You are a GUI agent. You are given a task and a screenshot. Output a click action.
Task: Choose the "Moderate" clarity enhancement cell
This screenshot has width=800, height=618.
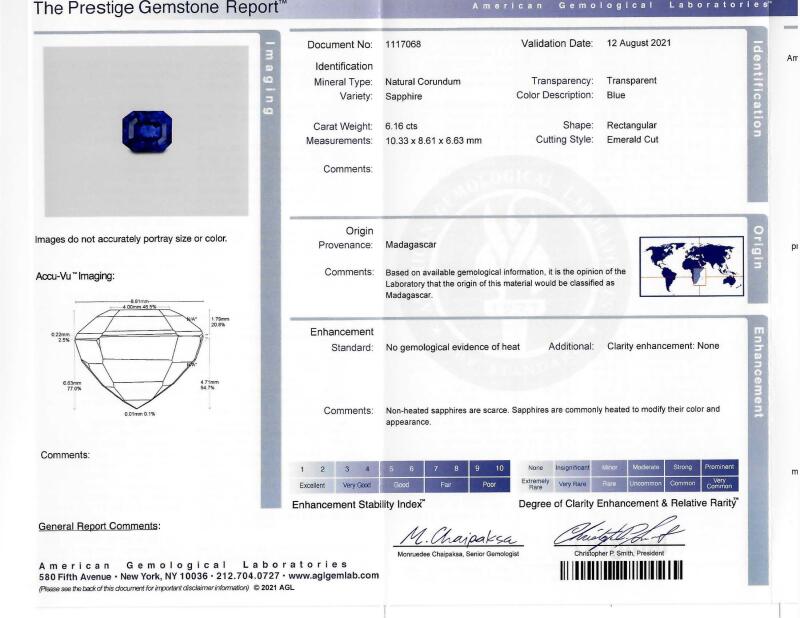(646, 467)
